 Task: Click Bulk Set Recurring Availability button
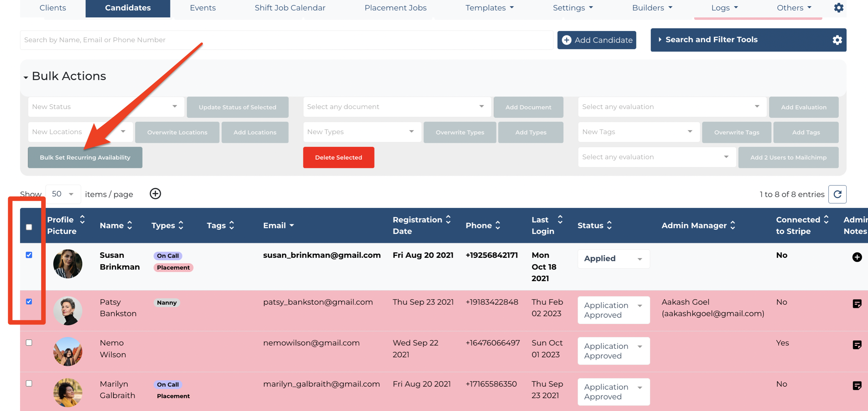point(85,158)
